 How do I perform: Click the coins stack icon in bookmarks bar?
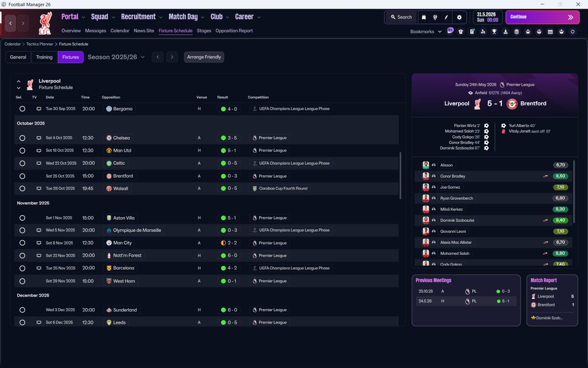coord(516,32)
